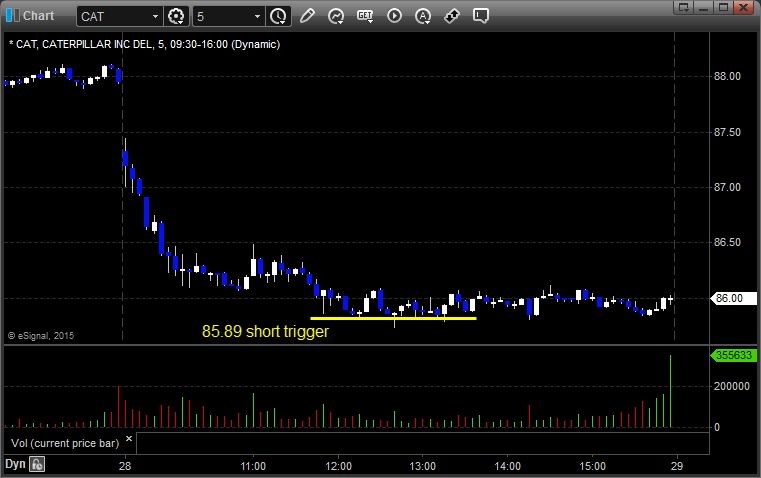
Task: Click the 88.00 price axis label
Action: pos(727,76)
